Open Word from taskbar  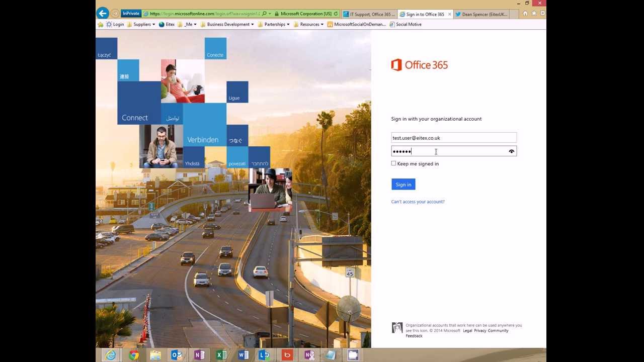[x=244, y=355]
